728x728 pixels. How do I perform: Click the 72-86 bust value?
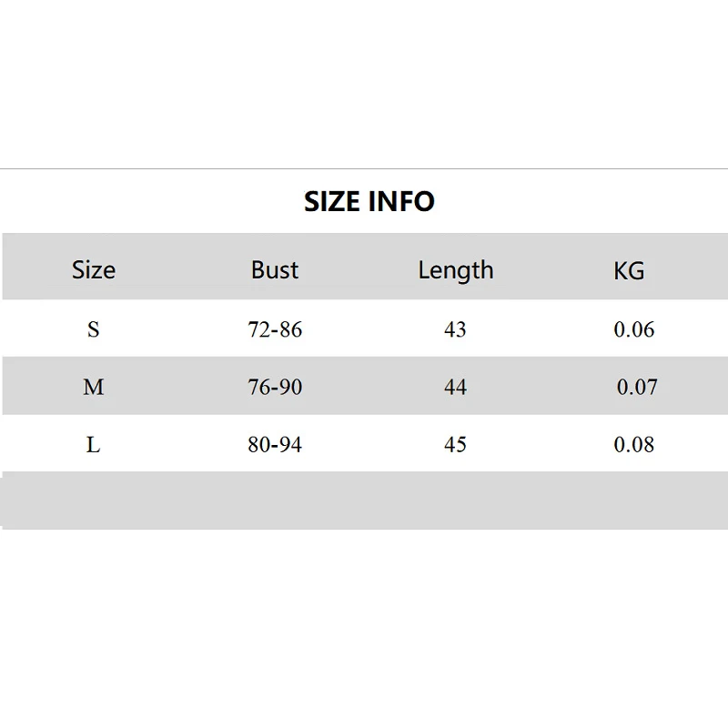pos(275,329)
